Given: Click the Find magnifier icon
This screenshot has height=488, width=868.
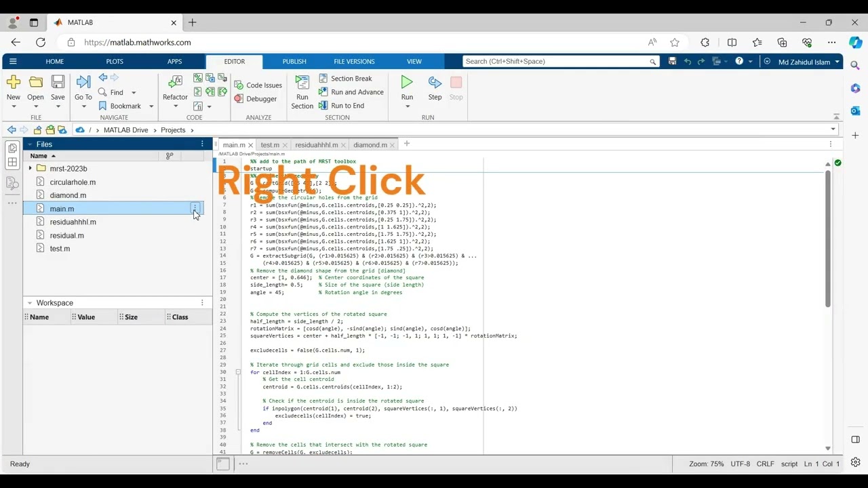Looking at the screenshot, I should (102, 92).
